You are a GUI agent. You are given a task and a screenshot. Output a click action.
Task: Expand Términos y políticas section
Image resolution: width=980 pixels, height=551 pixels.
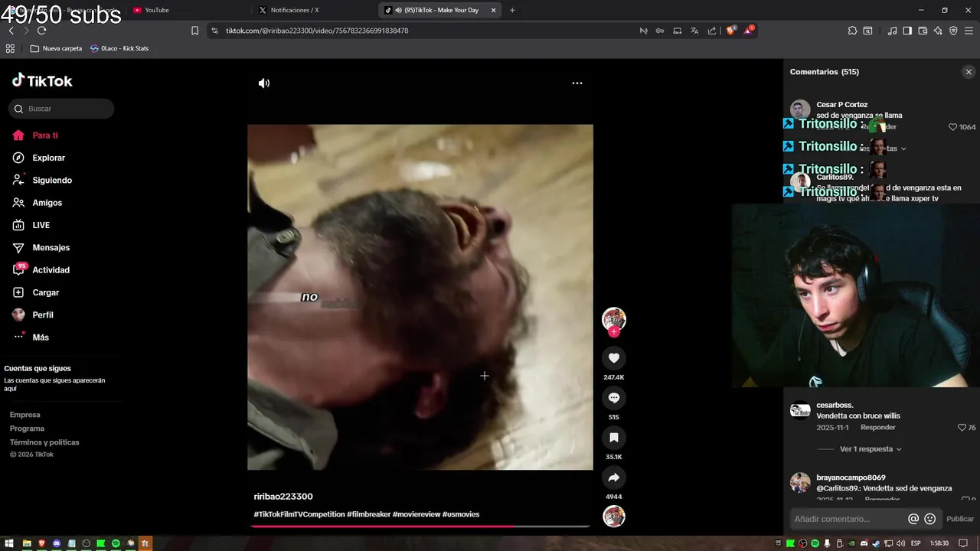44,442
